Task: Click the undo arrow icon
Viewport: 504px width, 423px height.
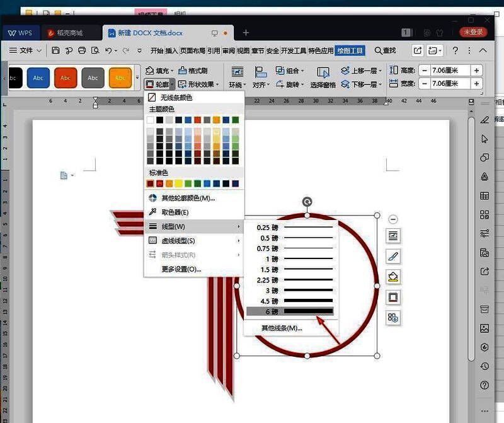Action: point(108,50)
